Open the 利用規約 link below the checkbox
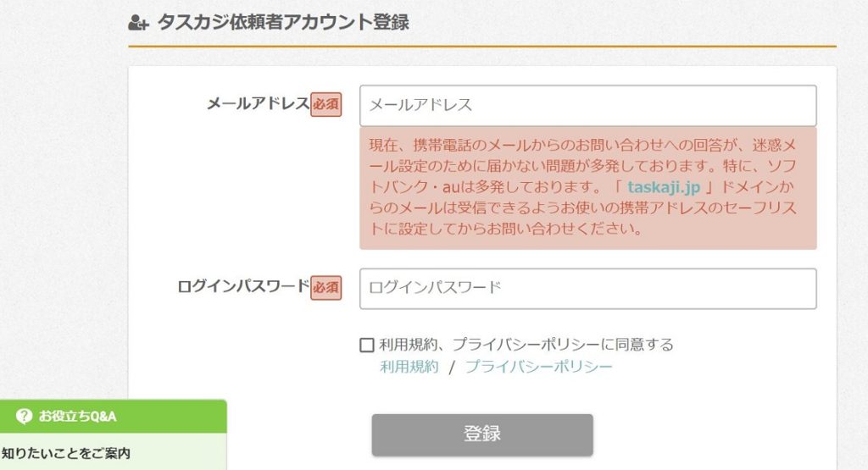This screenshot has height=470, width=868. [x=409, y=367]
